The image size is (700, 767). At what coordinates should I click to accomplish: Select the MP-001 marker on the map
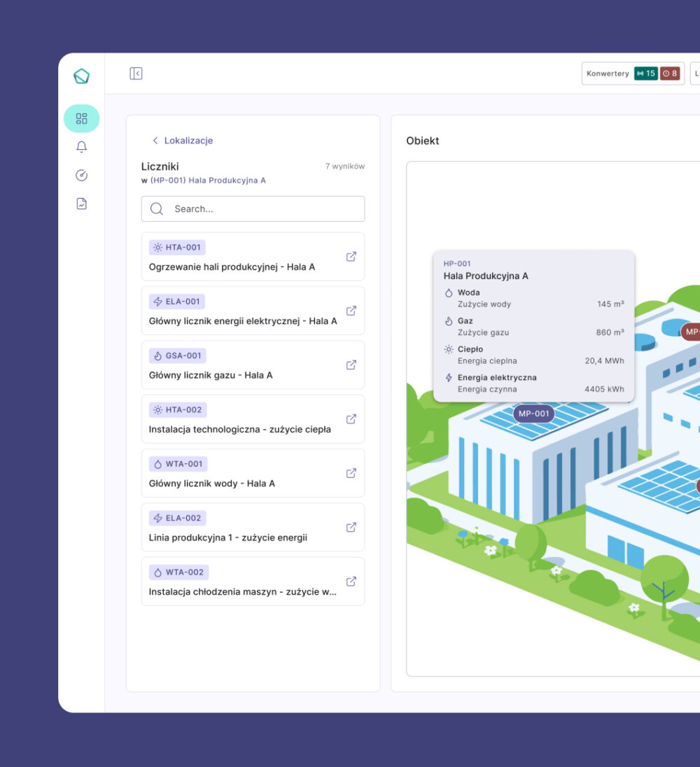pyautogui.click(x=533, y=414)
